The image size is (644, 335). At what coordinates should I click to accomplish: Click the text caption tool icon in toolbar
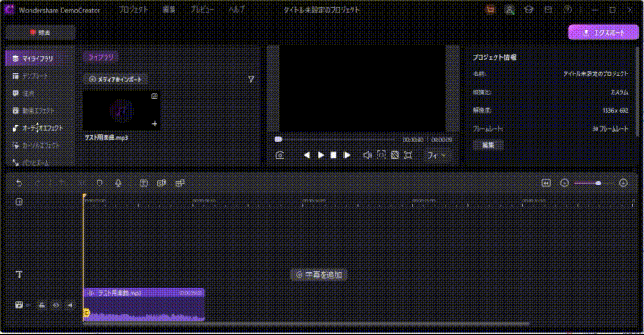[143, 183]
